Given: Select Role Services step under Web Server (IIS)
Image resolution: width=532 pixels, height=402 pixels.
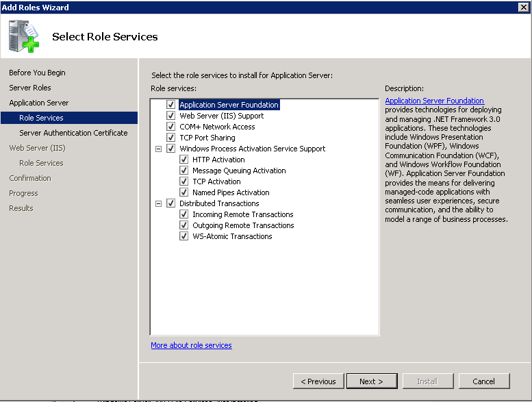Looking at the screenshot, I should pyautogui.click(x=41, y=163).
